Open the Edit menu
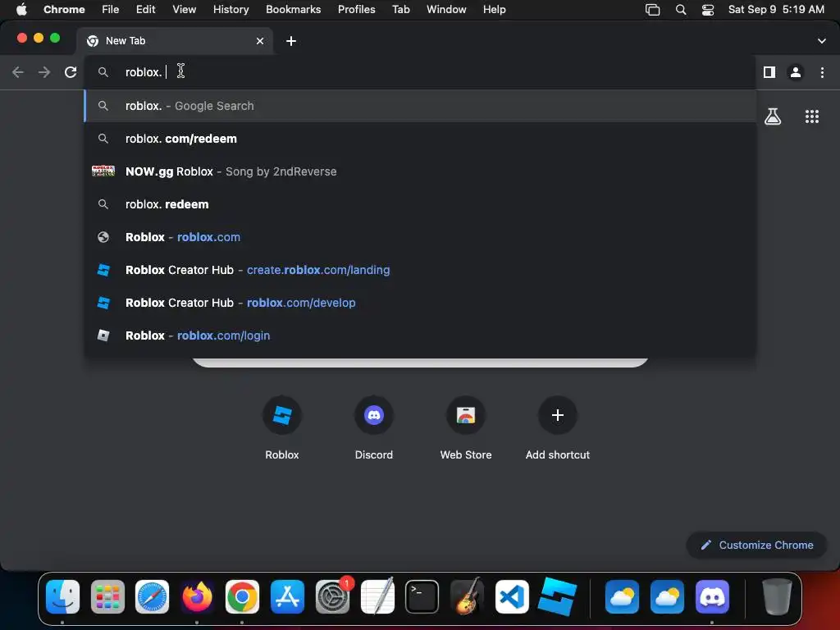This screenshot has width=840, height=630. pyautogui.click(x=145, y=10)
